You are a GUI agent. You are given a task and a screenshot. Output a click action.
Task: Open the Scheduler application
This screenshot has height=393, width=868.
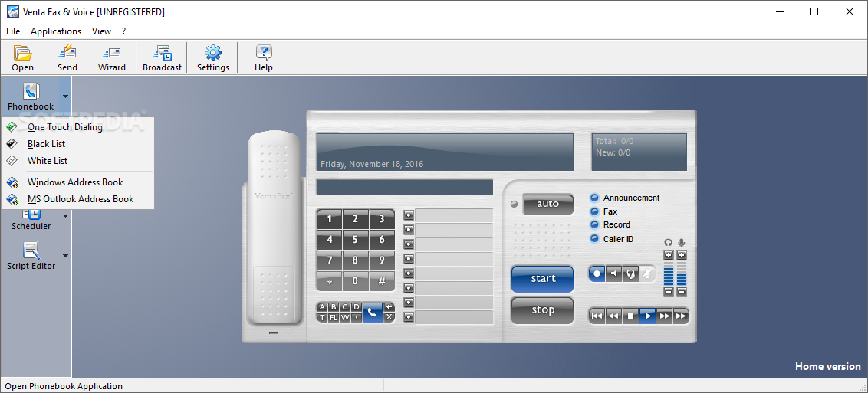[31, 219]
